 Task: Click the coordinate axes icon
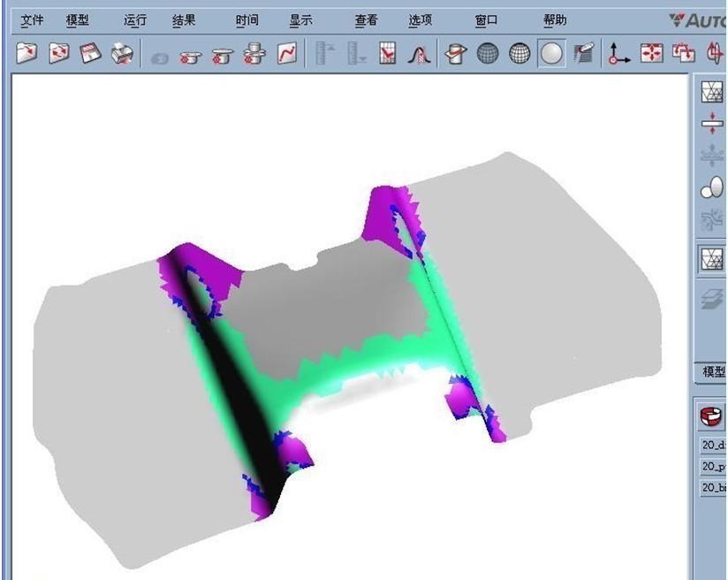pyautogui.click(x=618, y=55)
